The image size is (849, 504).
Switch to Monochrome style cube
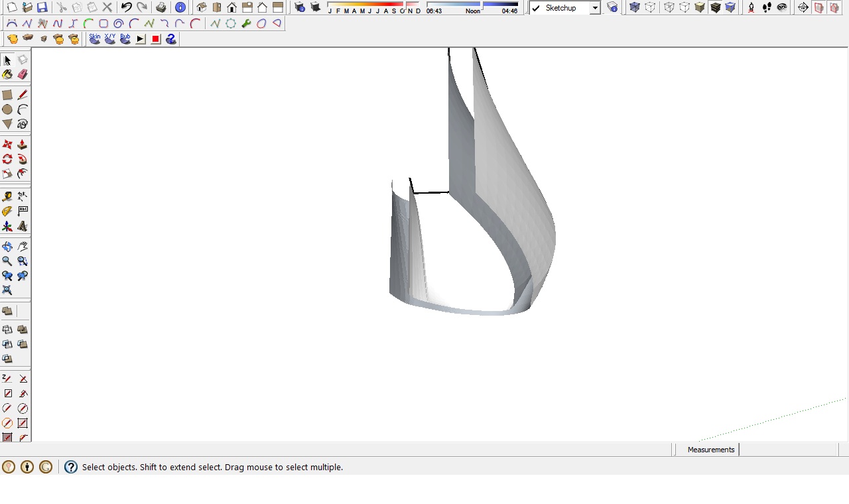pos(730,8)
